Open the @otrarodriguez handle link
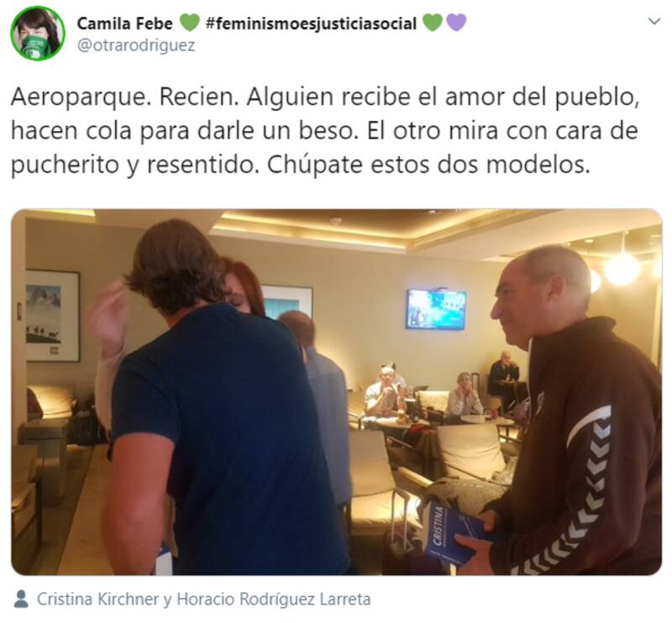This screenshot has width=672, height=623. [x=136, y=45]
